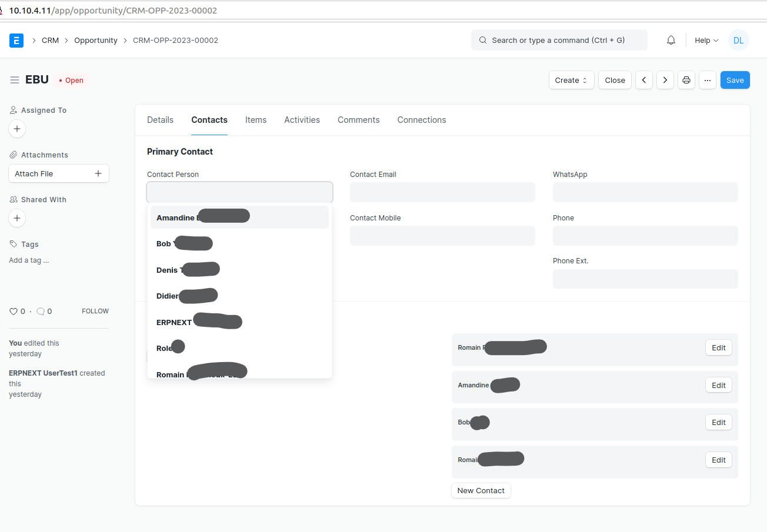
Task: Click FOLLOW to follow this document
Action: point(95,311)
